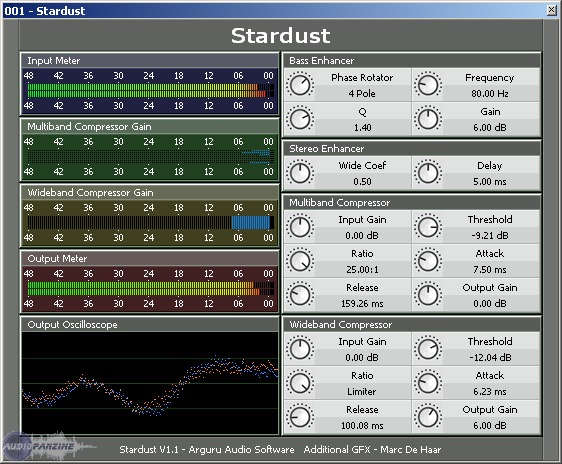
Task: Click the Limiter ratio value
Action: [362, 392]
